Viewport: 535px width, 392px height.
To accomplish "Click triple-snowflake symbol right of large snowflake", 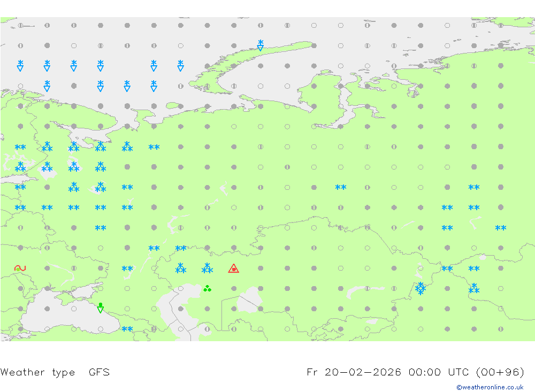I will [474, 288].
